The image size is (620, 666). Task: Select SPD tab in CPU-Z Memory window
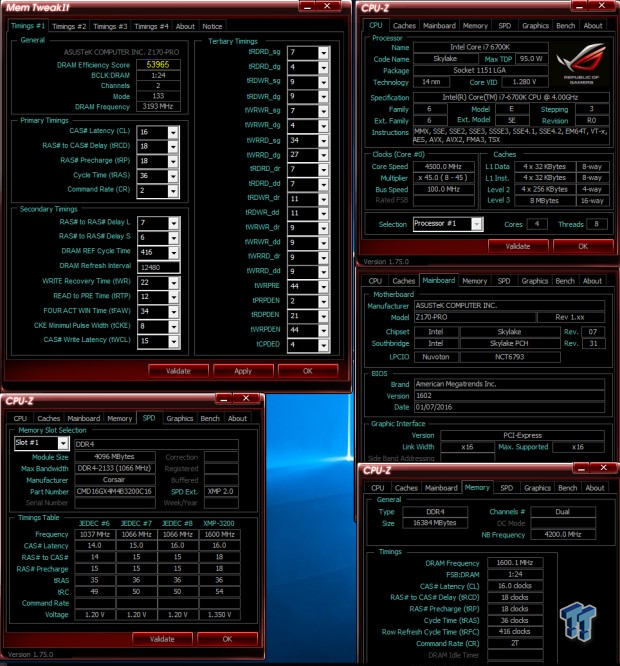point(506,488)
